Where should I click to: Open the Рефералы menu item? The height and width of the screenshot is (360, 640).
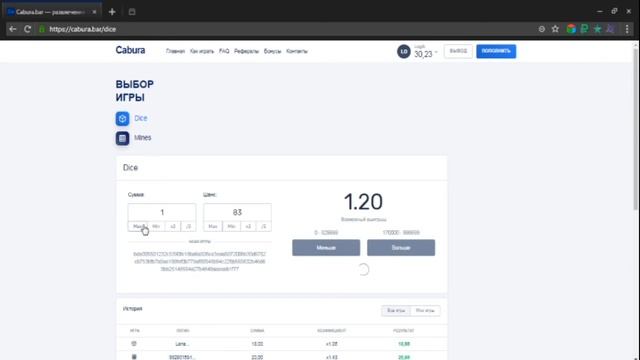coord(247,51)
